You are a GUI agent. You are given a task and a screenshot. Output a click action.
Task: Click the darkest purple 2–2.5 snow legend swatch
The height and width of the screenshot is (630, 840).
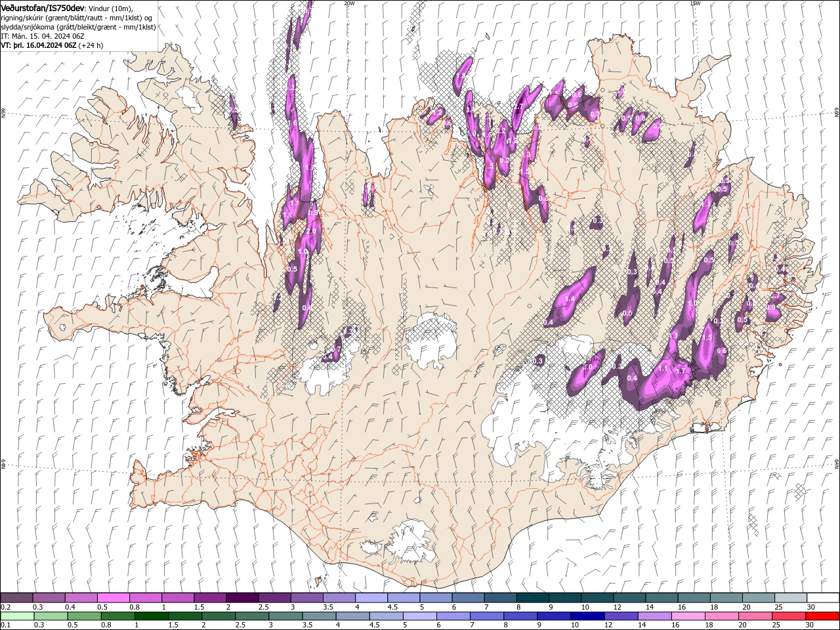241,597
